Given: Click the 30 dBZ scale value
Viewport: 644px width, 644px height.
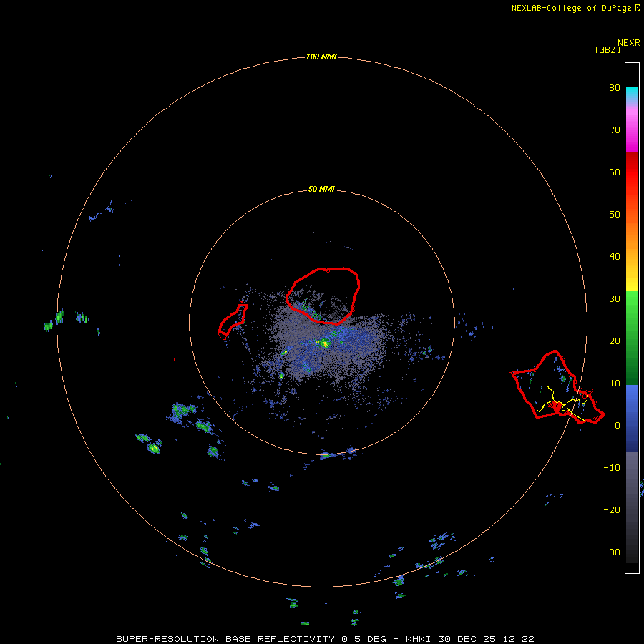Looking at the screenshot, I should [615, 299].
